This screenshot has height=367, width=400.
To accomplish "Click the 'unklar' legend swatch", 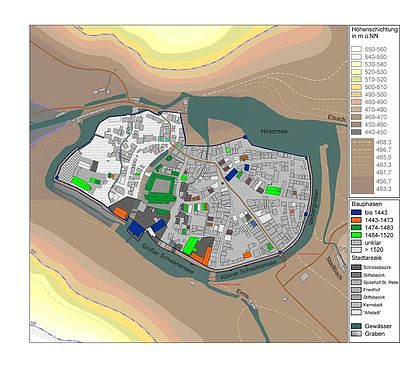I will point(357,242).
